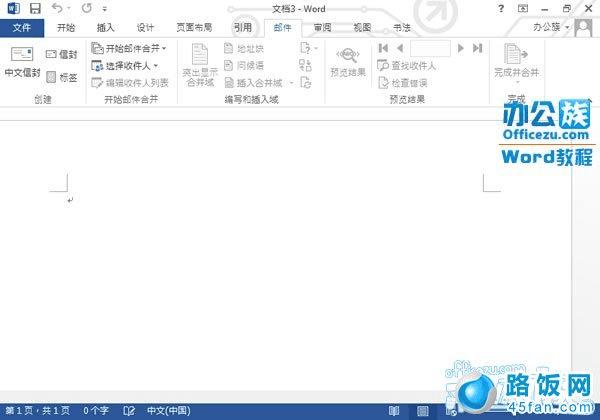
Task: Open the 文件 (File) tab
Action: pos(22,28)
